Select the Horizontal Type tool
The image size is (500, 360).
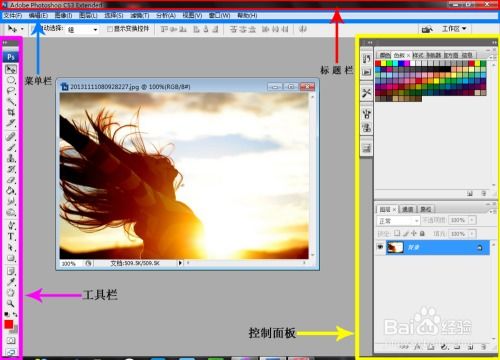[11, 237]
